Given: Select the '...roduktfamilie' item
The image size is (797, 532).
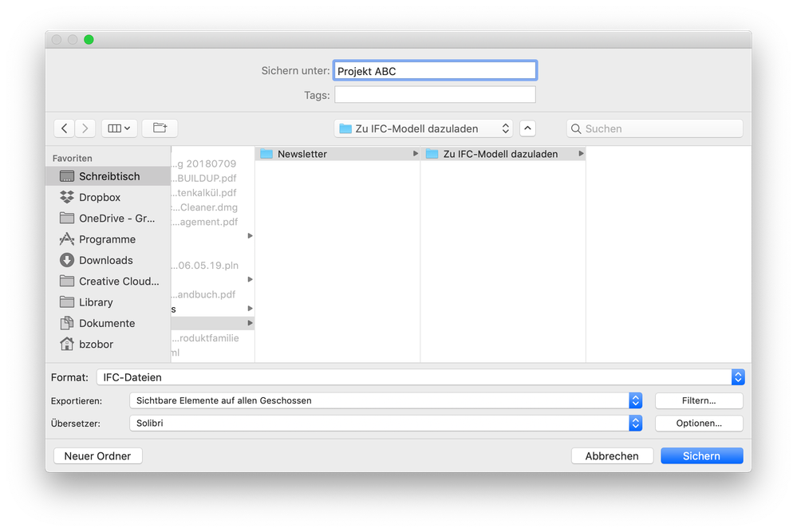Looking at the screenshot, I should (x=205, y=338).
